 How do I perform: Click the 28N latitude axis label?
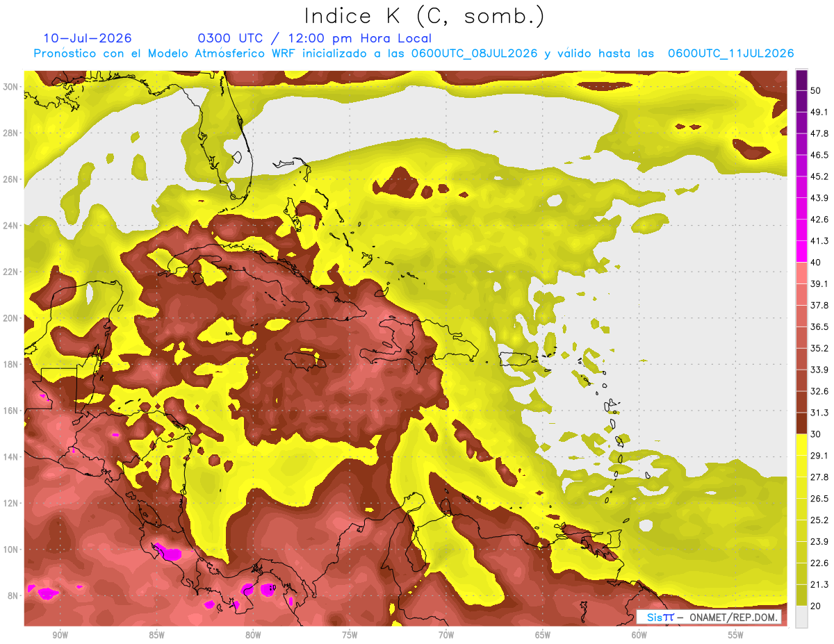coord(12,133)
